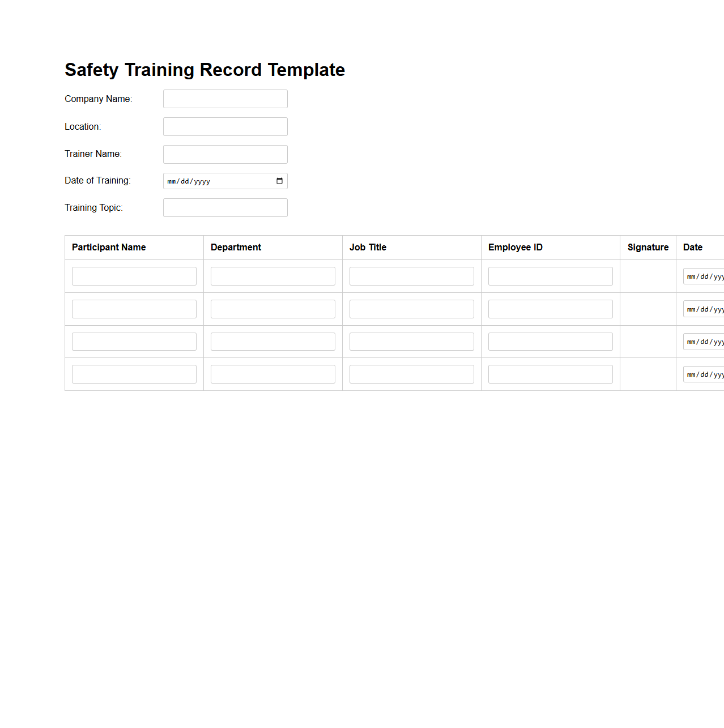
Task: Click the first Participant Name field
Action: coord(134,276)
